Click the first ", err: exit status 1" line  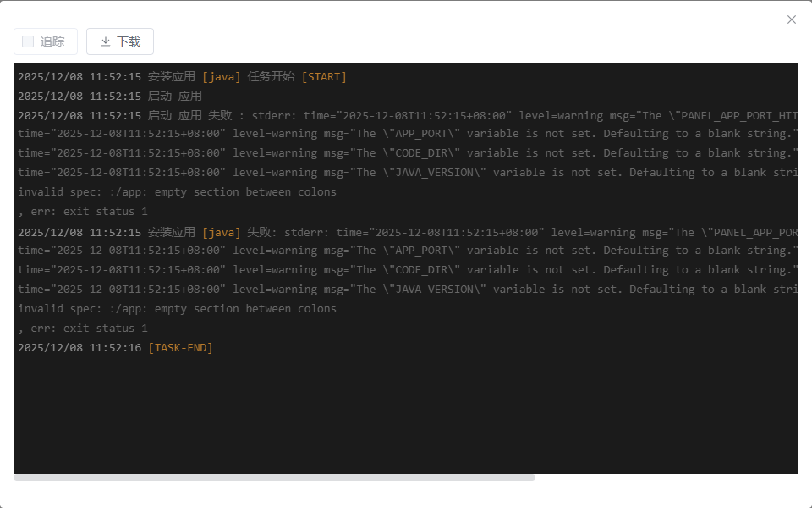pos(83,212)
